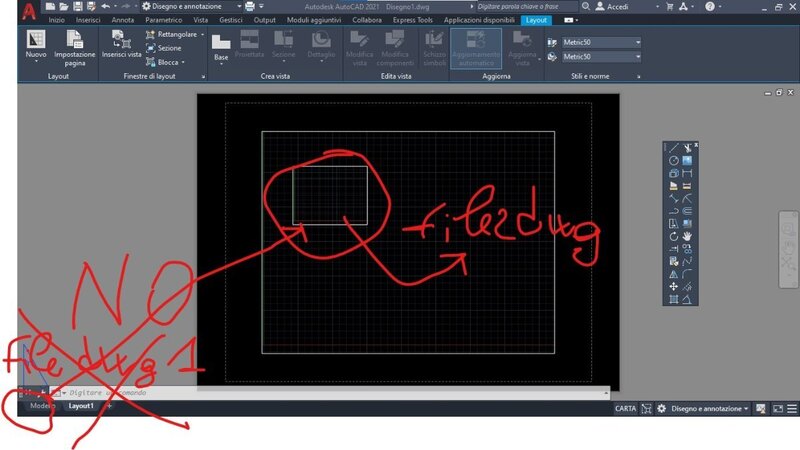Viewport: 800px width, 450px height.
Task: Toggle CARTA paper space in status bar
Action: click(625, 408)
